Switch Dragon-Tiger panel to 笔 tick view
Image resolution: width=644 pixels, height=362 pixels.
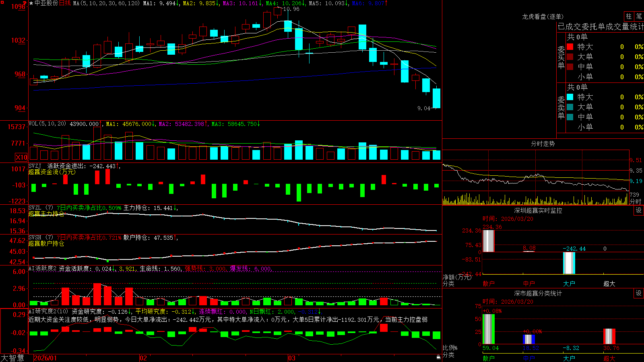(x=639, y=16)
